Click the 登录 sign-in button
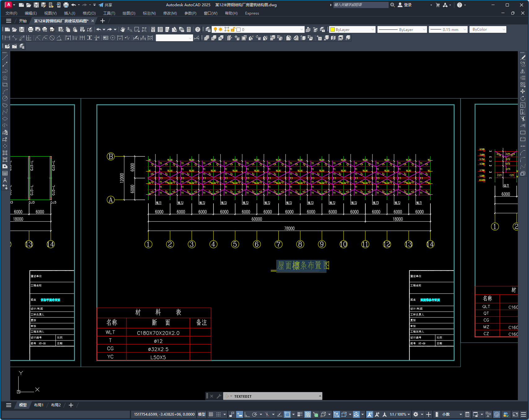Image resolution: width=529 pixels, height=420 pixels. click(405, 5)
